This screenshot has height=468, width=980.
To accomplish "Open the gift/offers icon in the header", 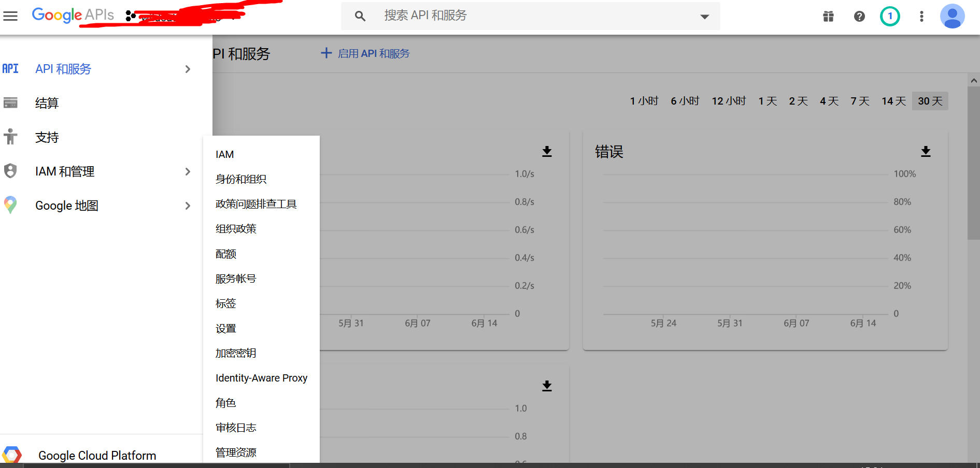I will [x=828, y=16].
